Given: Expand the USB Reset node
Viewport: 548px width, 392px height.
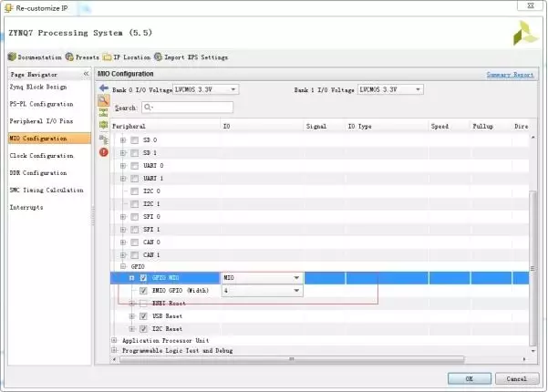Looking at the screenshot, I should click(x=132, y=316).
